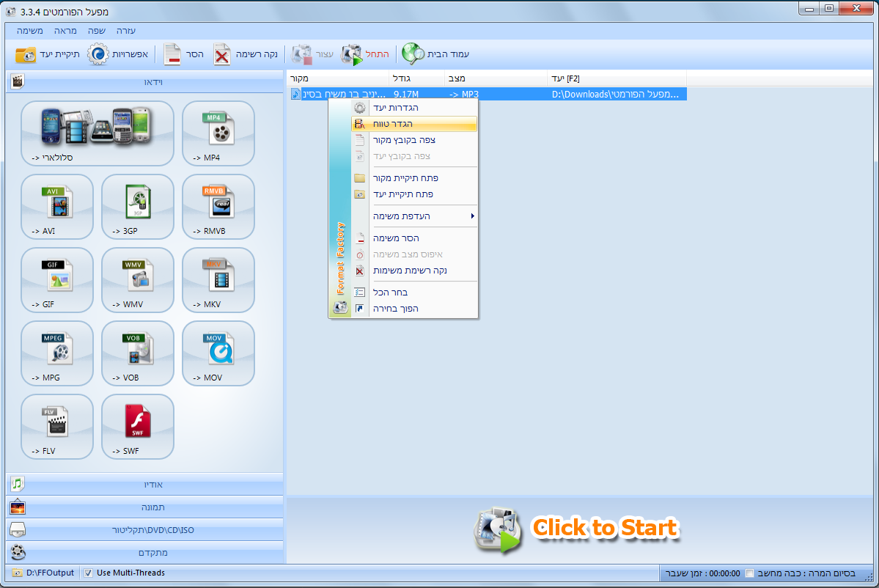The height and width of the screenshot is (588, 879).
Task: Open the Language menu (שפה)
Action: [x=97, y=31]
